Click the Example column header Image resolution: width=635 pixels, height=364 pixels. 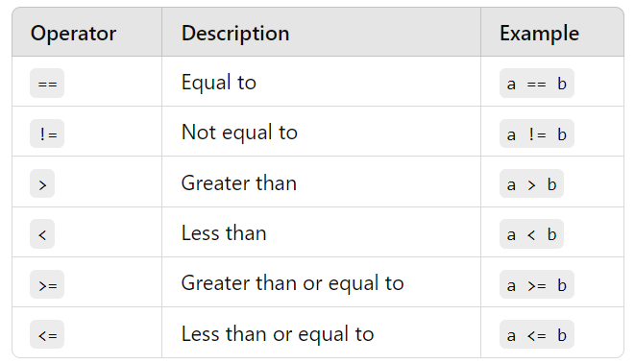pos(539,34)
